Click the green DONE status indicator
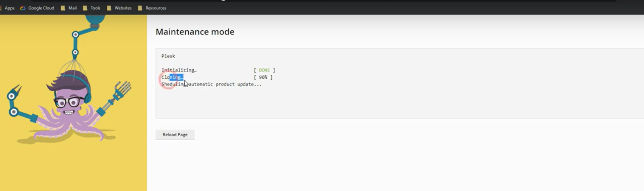Screen dimensions: 644x191 pos(264,70)
